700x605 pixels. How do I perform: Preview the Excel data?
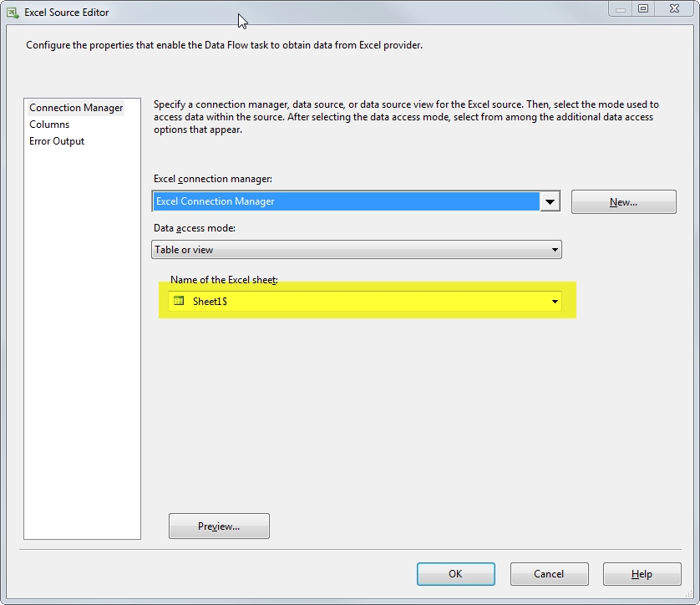pos(218,526)
